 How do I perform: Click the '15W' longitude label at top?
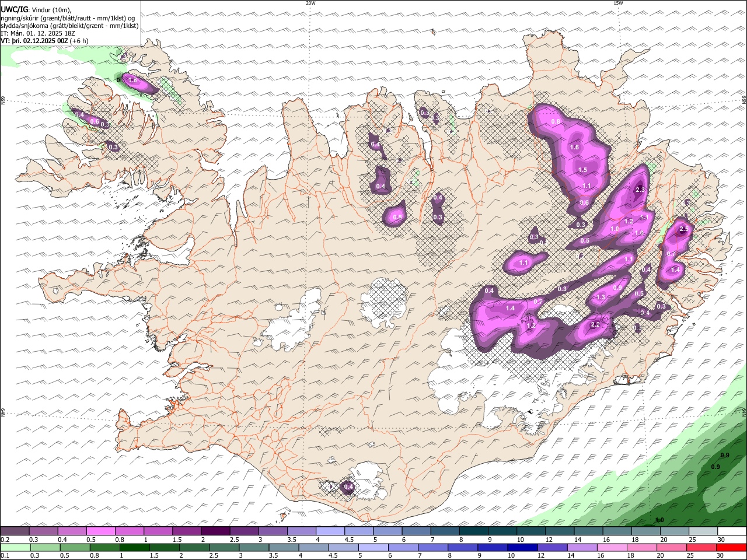click(618, 3)
